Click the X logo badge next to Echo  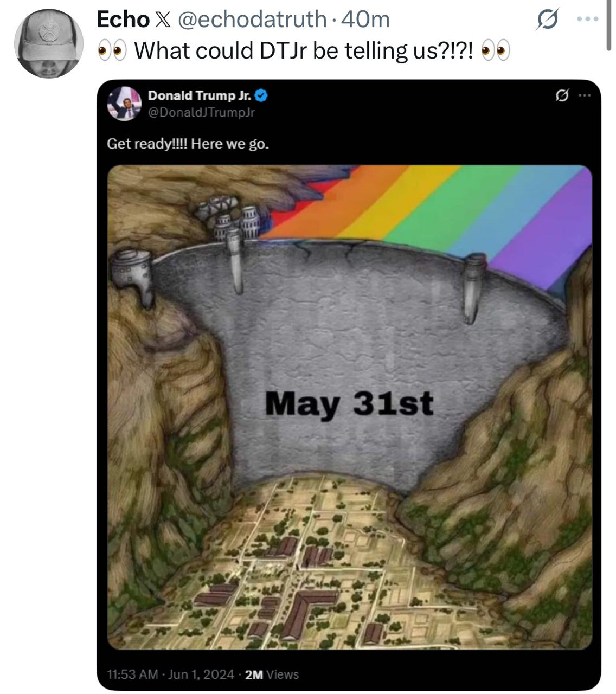162,20
